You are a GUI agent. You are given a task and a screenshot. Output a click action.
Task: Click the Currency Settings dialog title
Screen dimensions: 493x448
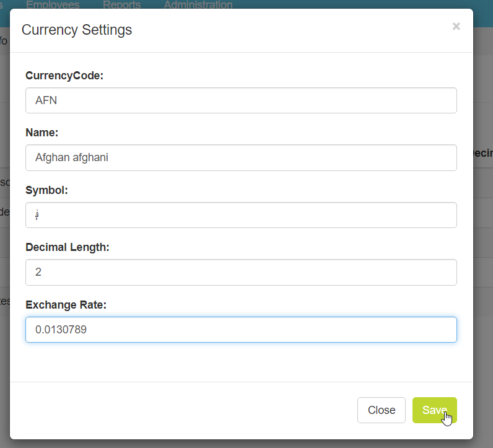(77, 30)
